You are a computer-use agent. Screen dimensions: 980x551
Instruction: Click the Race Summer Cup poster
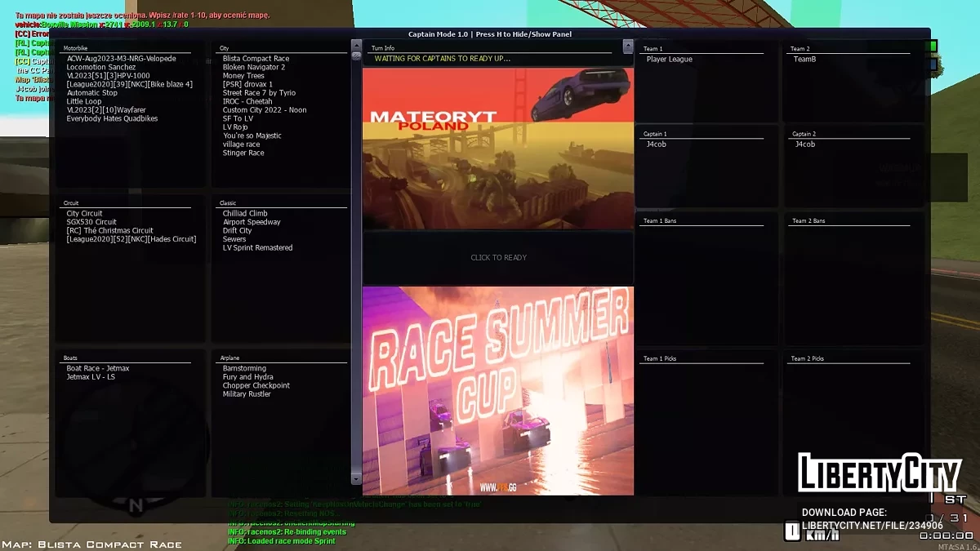[498, 390]
